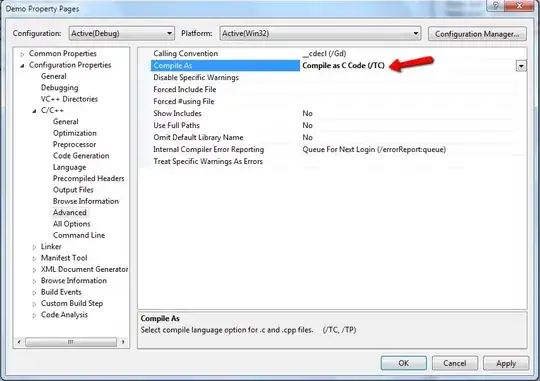Close the Demo Property Pages dialog
This screenshot has width=540, height=381.
click(519, 6)
